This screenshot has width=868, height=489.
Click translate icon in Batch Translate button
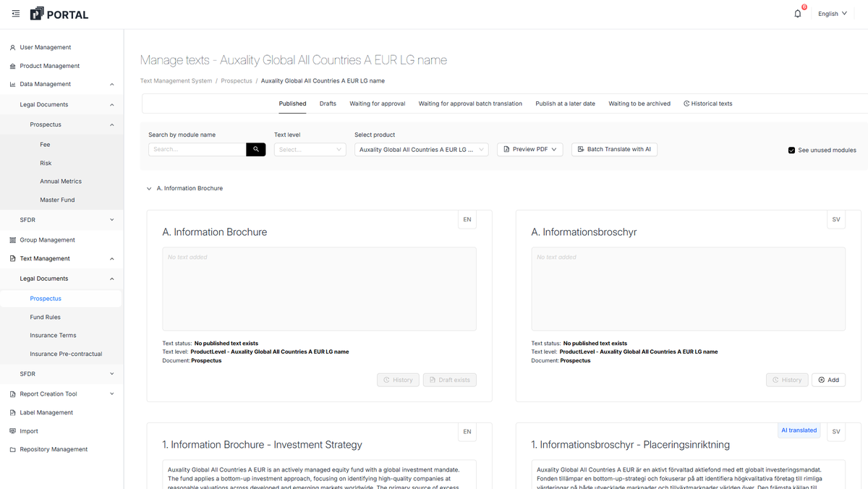pyautogui.click(x=581, y=149)
